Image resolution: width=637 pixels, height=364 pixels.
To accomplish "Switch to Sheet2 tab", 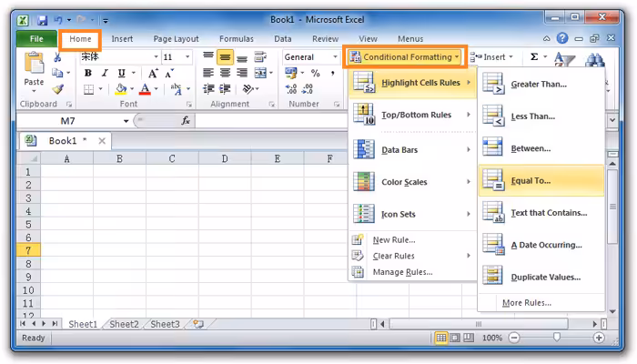I will [124, 324].
